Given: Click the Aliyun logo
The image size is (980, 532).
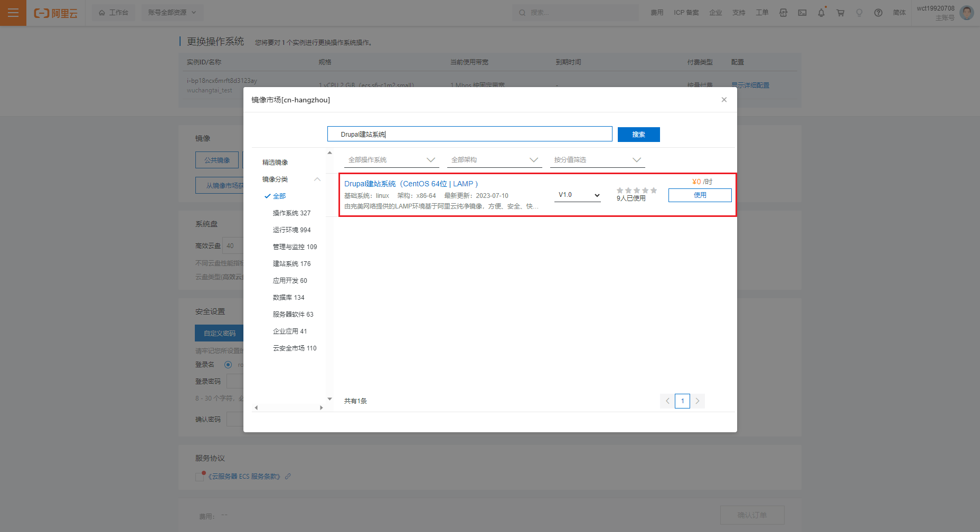Looking at the screenshot, I should pos(55,13).
